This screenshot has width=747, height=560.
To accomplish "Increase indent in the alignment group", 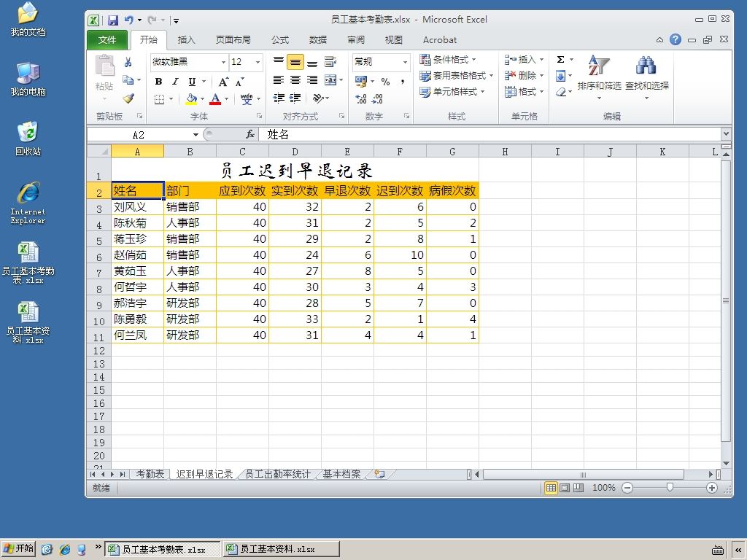I will tap(295, 98).
